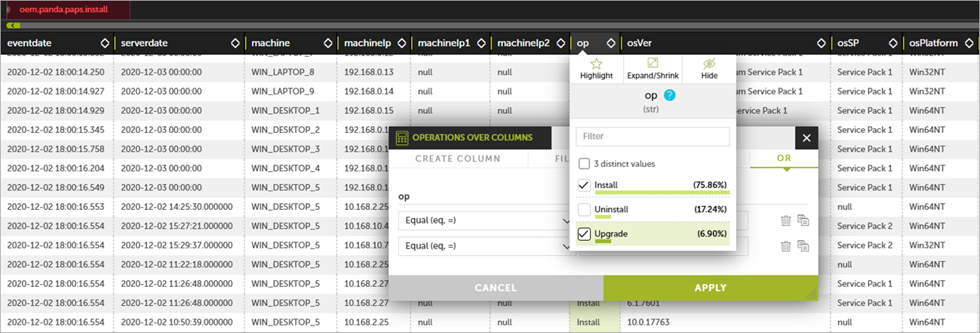Delete the first op filter condition
The height and width of the screenshot is (333, 980).
785,220
